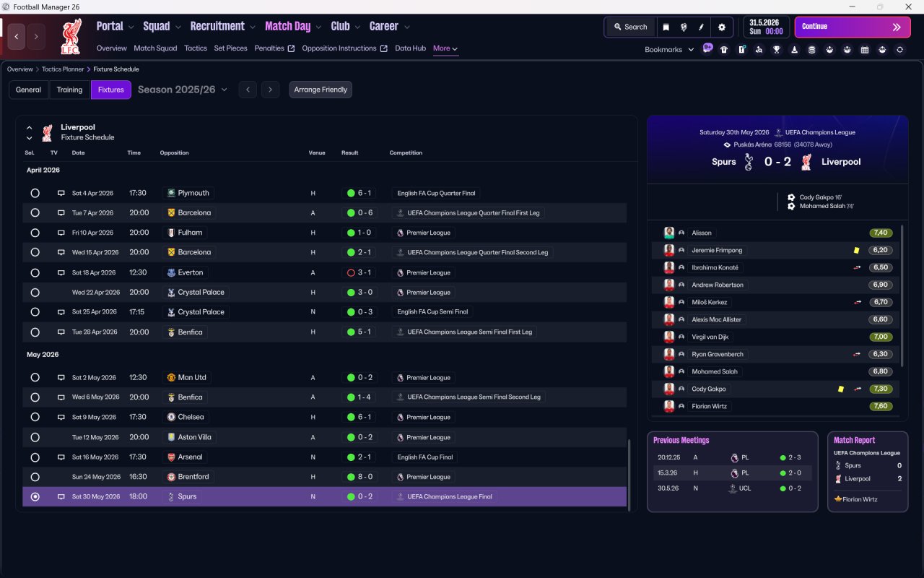Open the Tactics submenu item

(x=196, y=48)
